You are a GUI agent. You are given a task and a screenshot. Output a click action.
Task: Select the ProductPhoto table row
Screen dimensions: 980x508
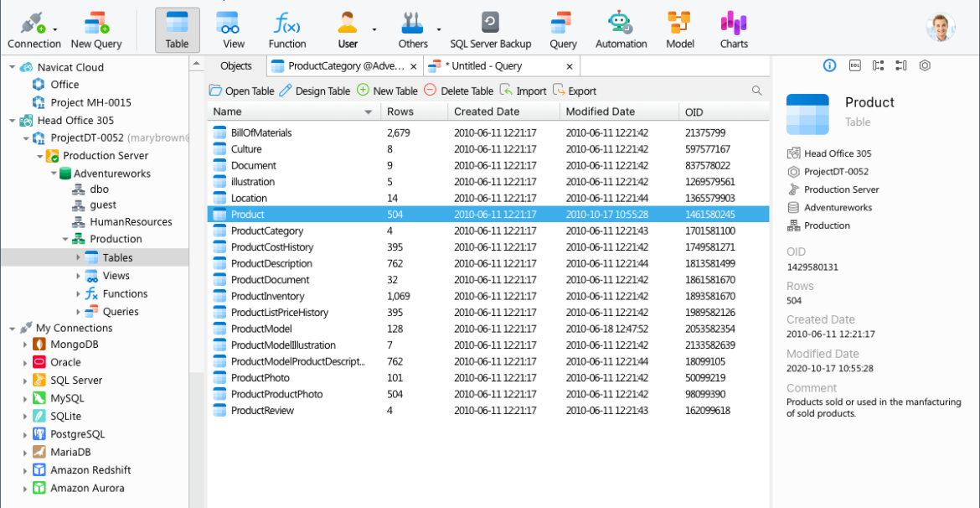pos(487,378)
